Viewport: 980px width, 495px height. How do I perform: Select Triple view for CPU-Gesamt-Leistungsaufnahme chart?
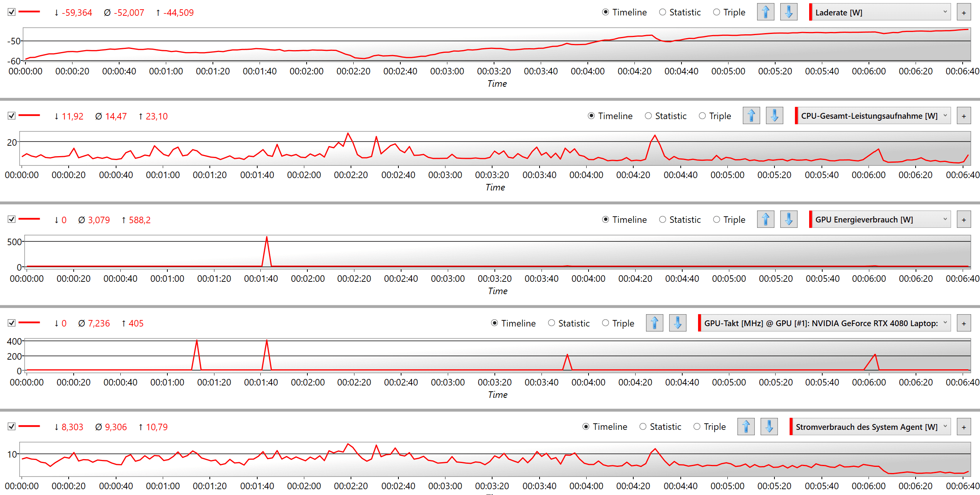pos(715,116)
